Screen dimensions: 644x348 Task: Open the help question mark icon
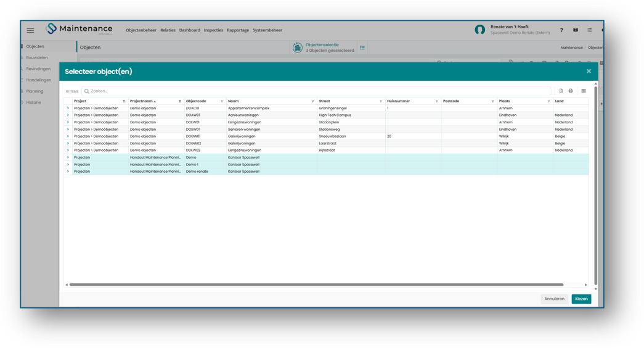(x=561, y=30)
